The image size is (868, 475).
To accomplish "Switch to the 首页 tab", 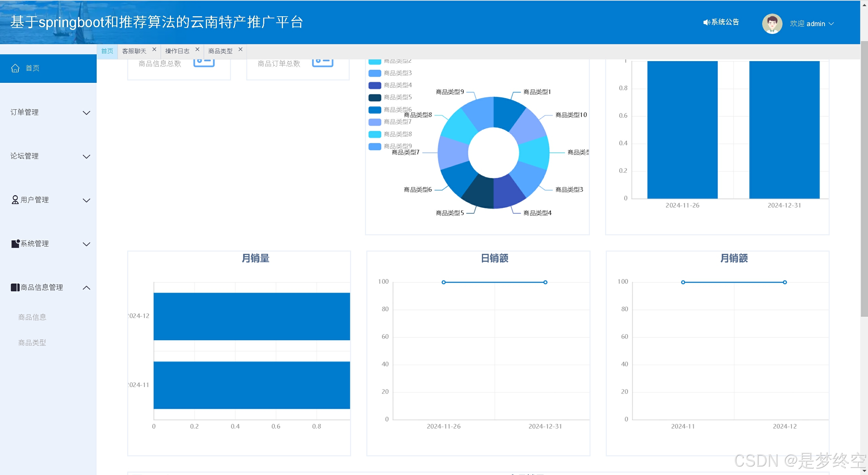I will [107, 51].
